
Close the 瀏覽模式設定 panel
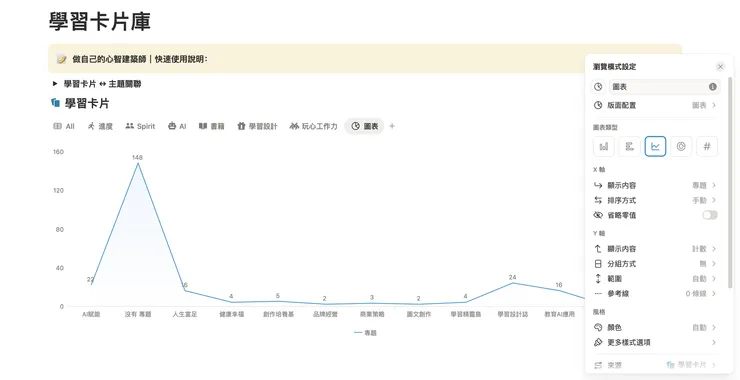coord(720,67)
